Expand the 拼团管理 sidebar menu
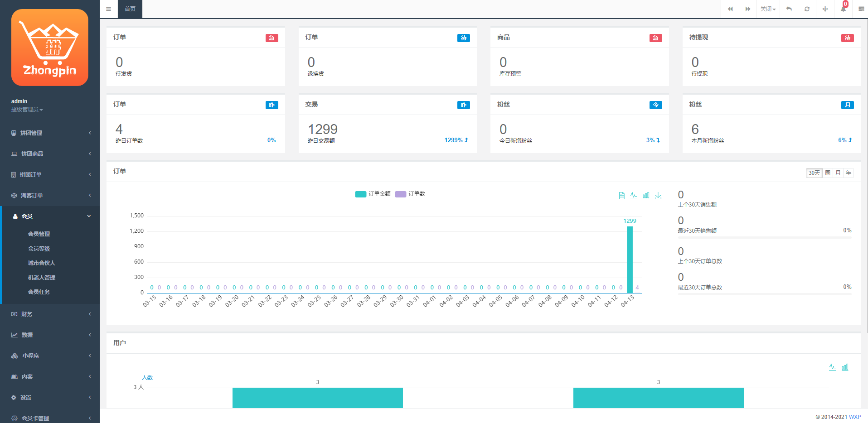Screen dimensions: 868x423 [50, 133]
